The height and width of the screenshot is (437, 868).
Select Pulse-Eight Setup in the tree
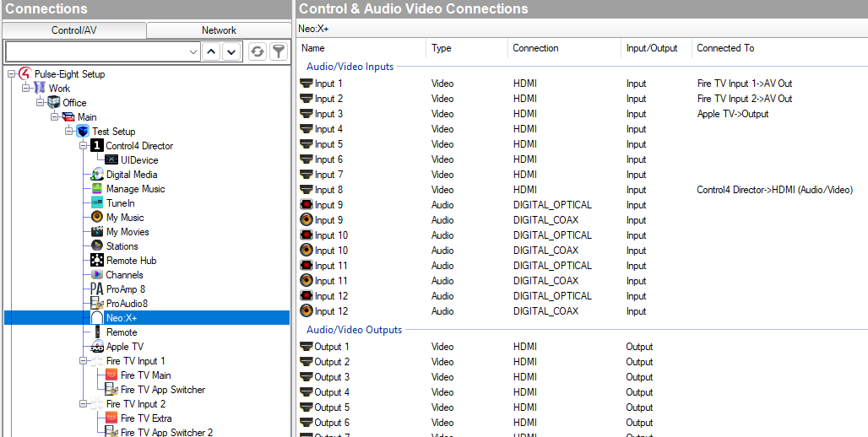pyautogui.click(x=69, y=74)
